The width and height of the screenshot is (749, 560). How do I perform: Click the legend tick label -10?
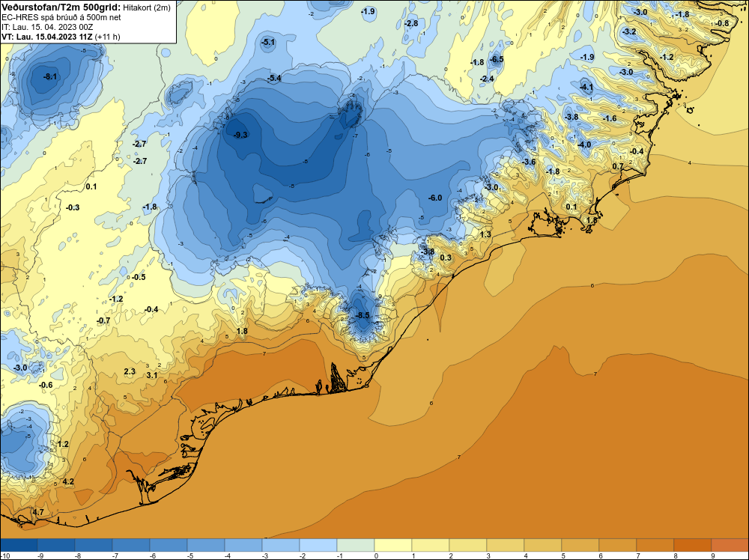click(x=4, y=556)
